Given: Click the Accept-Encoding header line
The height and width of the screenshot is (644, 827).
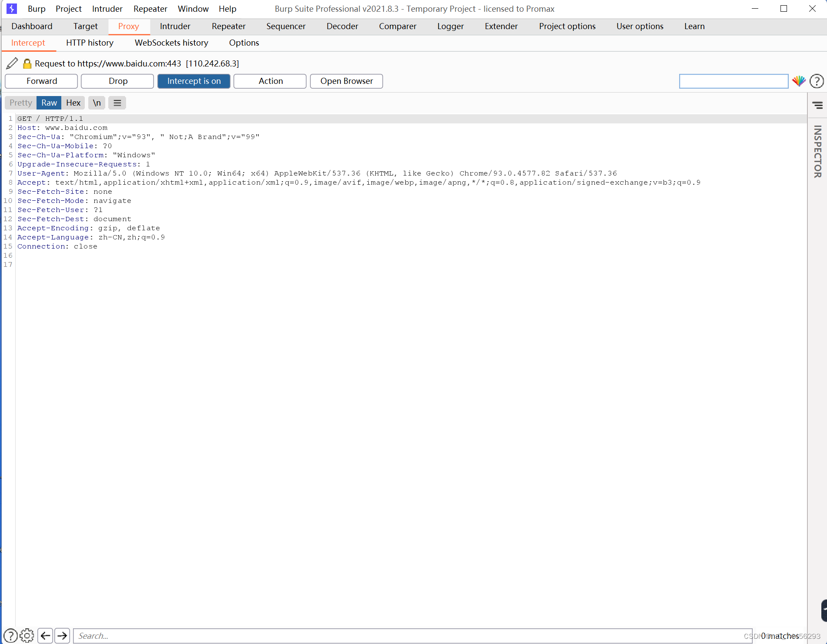Looking at the screenshot, I should 89,228.
